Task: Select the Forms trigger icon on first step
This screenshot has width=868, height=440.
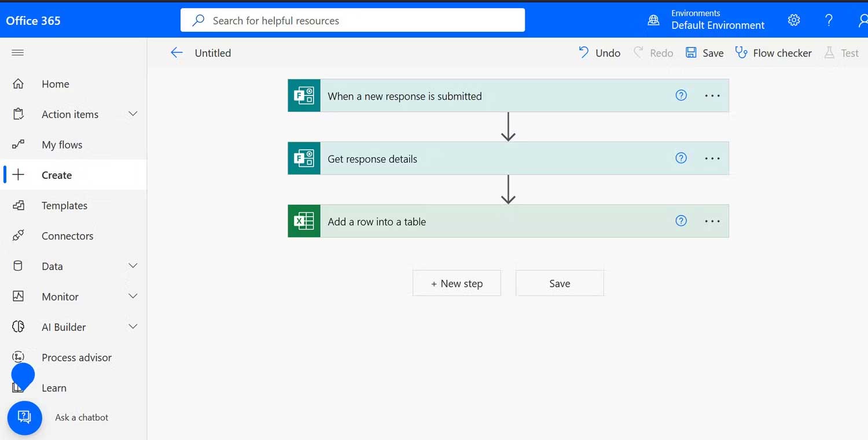Action: coord(304,95)
